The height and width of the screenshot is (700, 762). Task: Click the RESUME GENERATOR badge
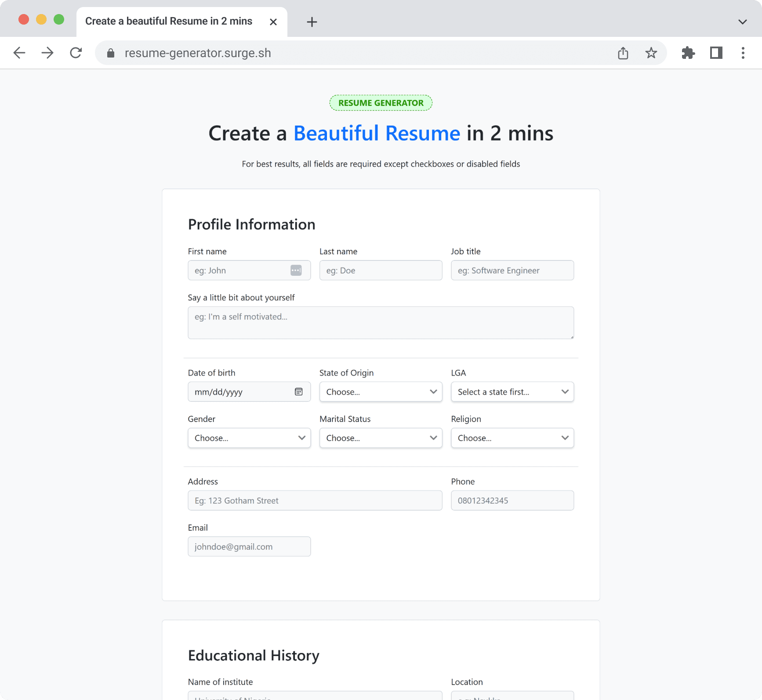pyautogui.click(x=381, y=102)
